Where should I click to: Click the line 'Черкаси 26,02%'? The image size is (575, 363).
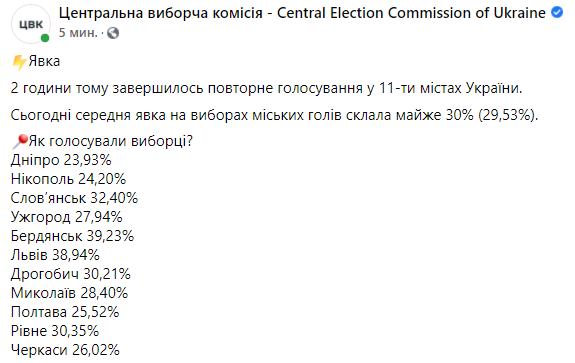pos(65,350)
